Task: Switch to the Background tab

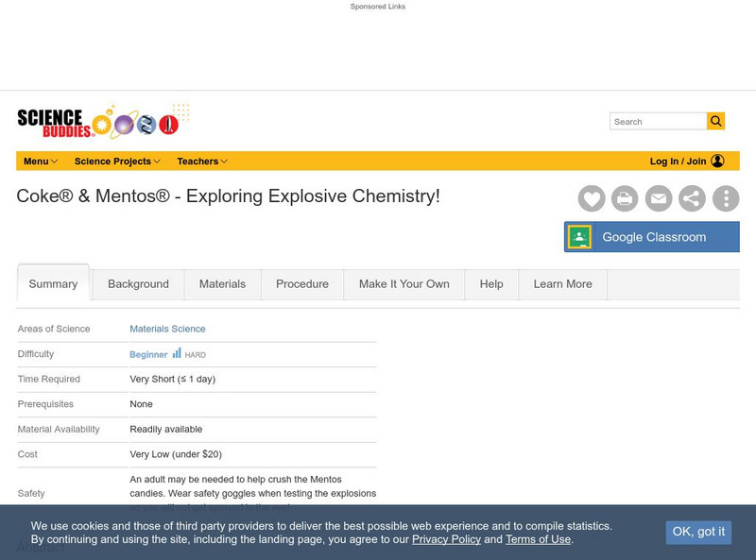Action: click(x=138, y=284)
